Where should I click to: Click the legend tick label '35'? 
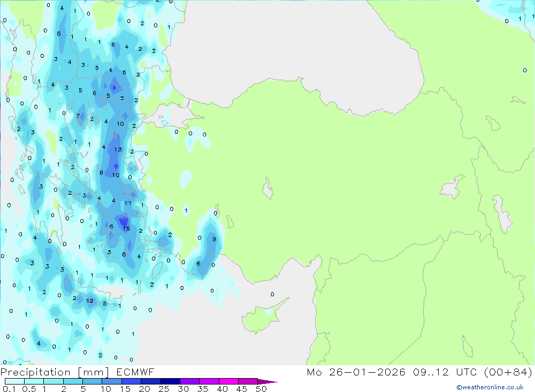tap(203, 389)
